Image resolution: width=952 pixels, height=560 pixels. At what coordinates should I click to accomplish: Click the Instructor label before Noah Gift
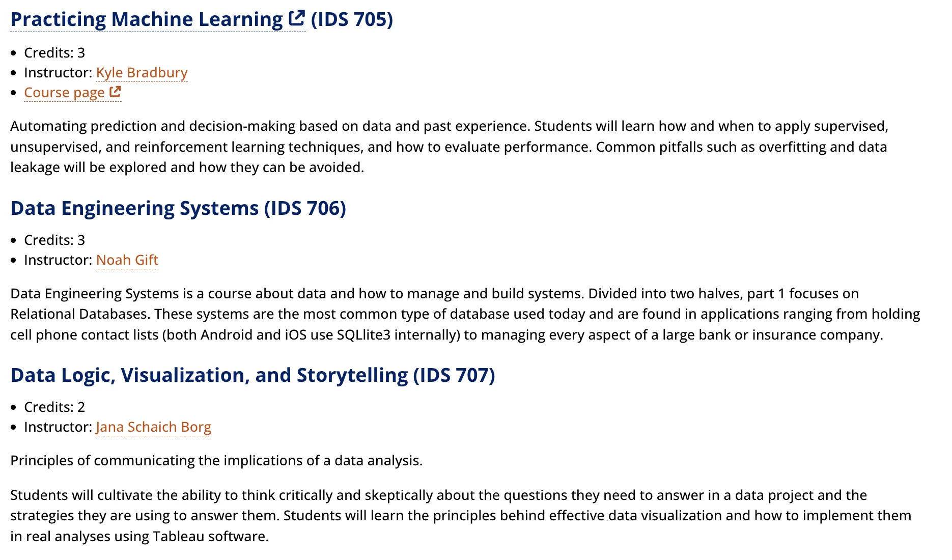[x=58, y=260]
